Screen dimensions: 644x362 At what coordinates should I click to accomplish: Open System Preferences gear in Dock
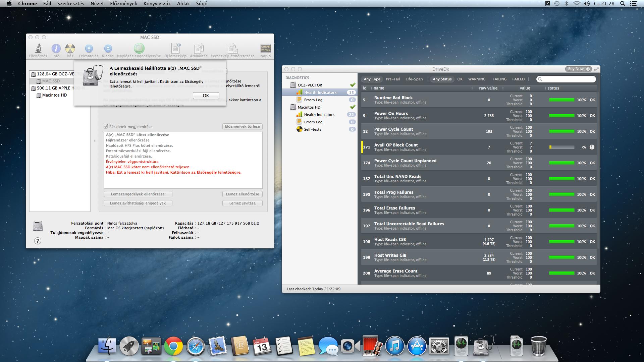pos(439,346)
